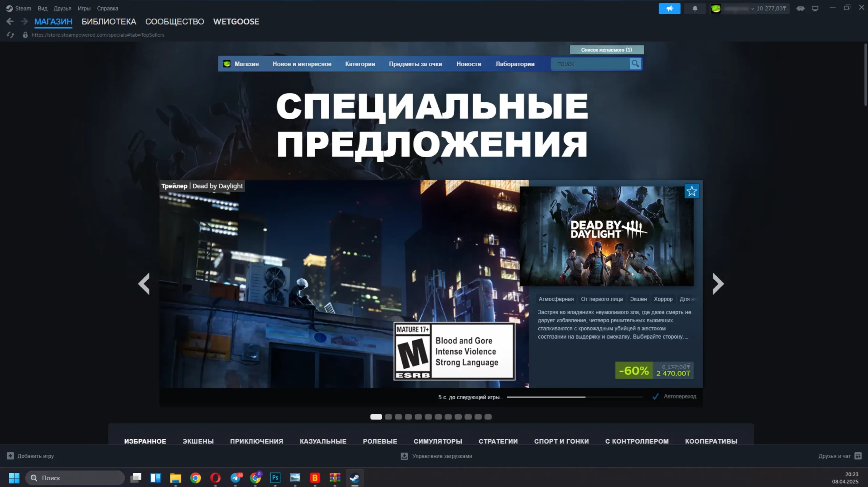The width and height of the screenshot is (868, 487).
Task: Open the Список желаемого wishlist button
Action: [606, 50]
